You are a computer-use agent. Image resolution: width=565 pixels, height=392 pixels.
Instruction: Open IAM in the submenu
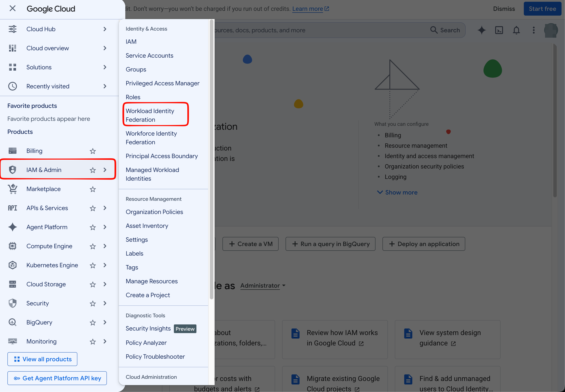131,42
